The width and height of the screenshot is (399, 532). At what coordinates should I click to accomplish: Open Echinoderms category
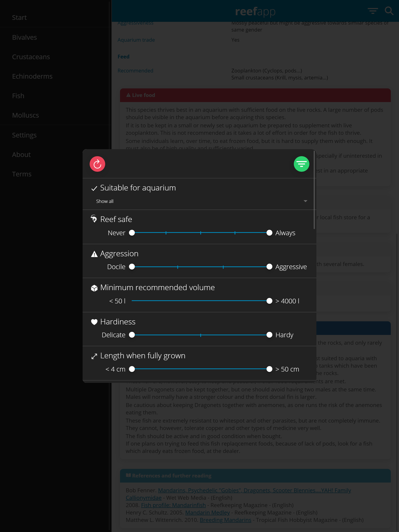(x=55, y=76)
